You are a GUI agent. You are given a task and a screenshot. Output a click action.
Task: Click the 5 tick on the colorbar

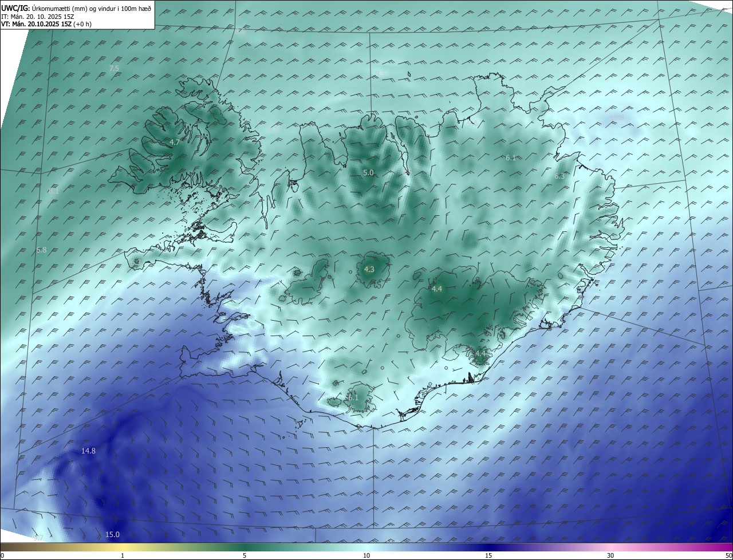coord(245,555)
